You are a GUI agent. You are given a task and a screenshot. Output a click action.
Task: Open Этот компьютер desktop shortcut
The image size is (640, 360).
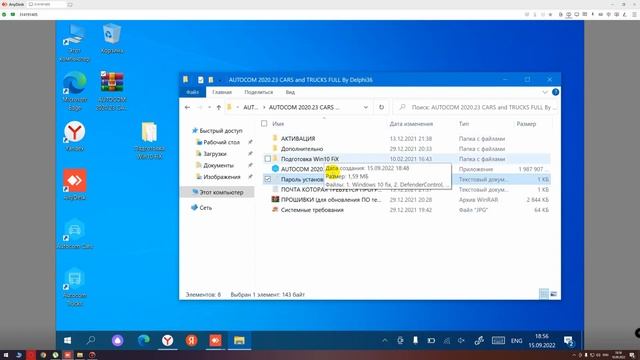(74, 43)
